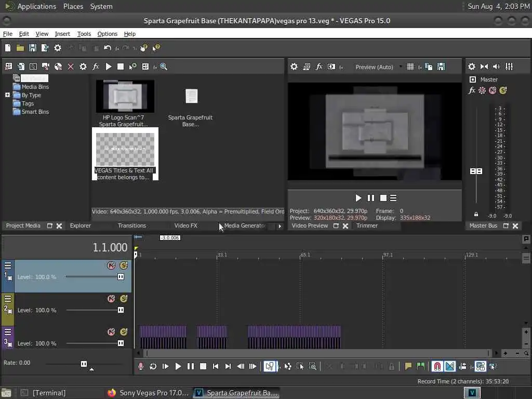Viewport: 532px width, 399px height.
Task: Insert a marker with the marker icon
Action: click(x=408, y=366)
